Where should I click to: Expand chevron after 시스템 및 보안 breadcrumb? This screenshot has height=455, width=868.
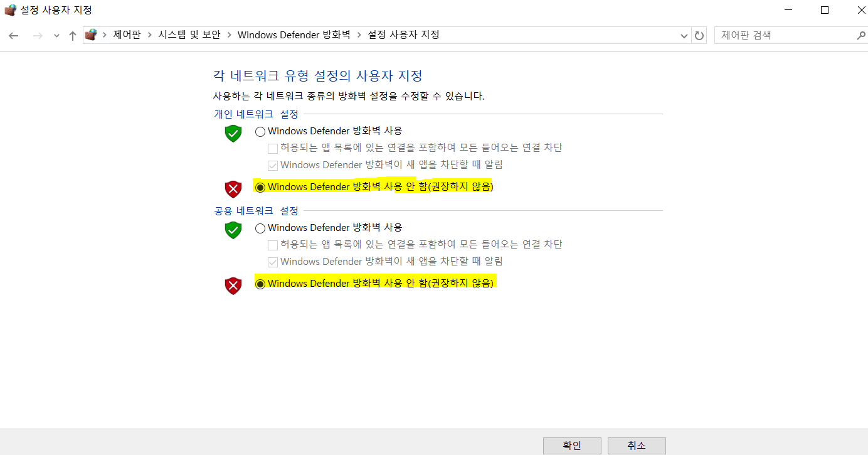pos(229,35)
